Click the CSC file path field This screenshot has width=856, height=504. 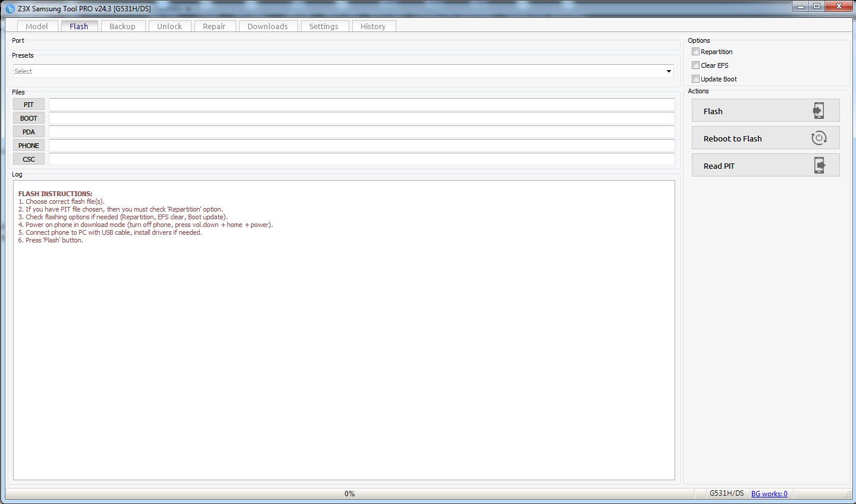[362, 159]
